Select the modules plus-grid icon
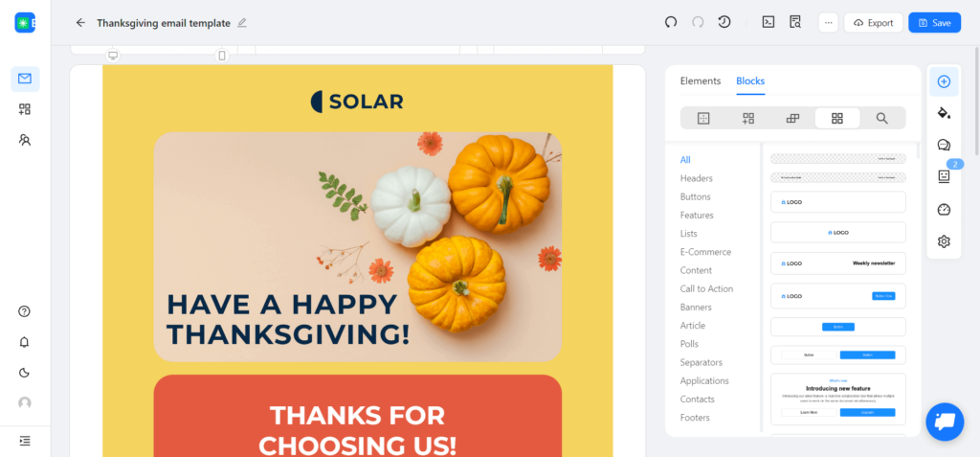 [x=748, y=118]
